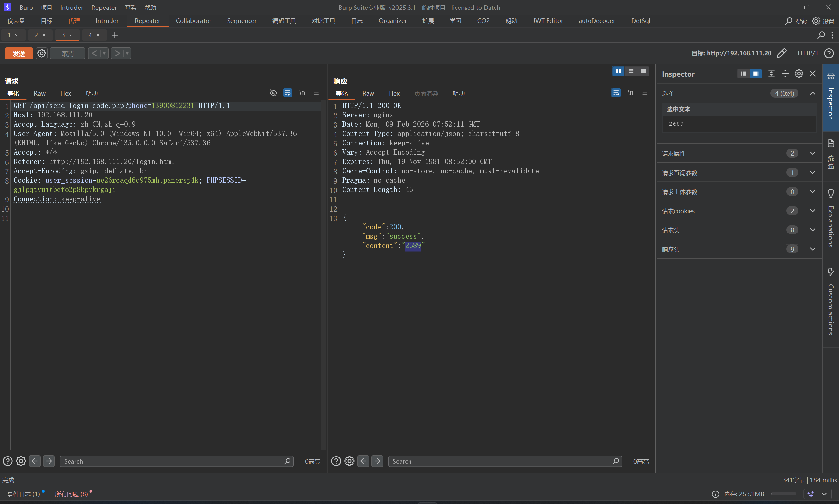Show newline characters in response panel
Viewport: 839px width, 504px height.
point(630,93)
